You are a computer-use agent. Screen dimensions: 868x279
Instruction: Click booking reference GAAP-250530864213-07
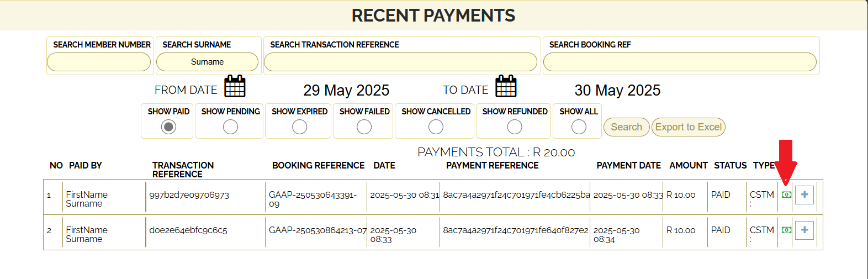(x=317, y=230)
